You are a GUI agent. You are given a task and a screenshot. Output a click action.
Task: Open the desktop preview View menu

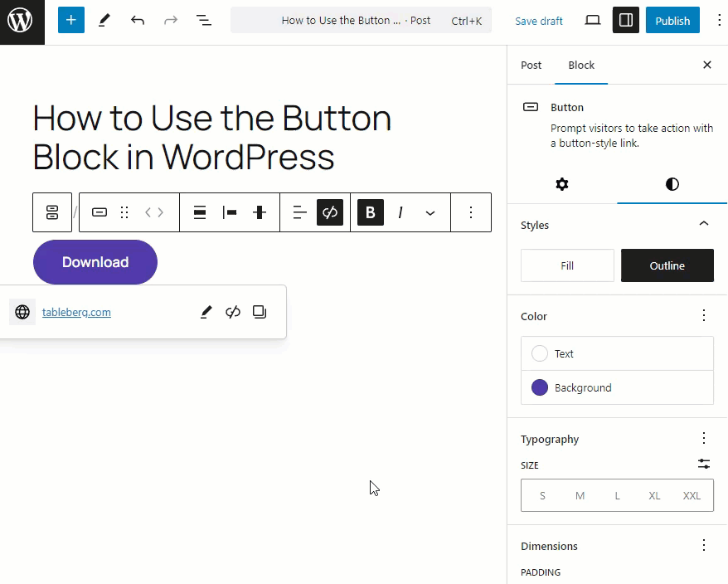coord(592,20)
